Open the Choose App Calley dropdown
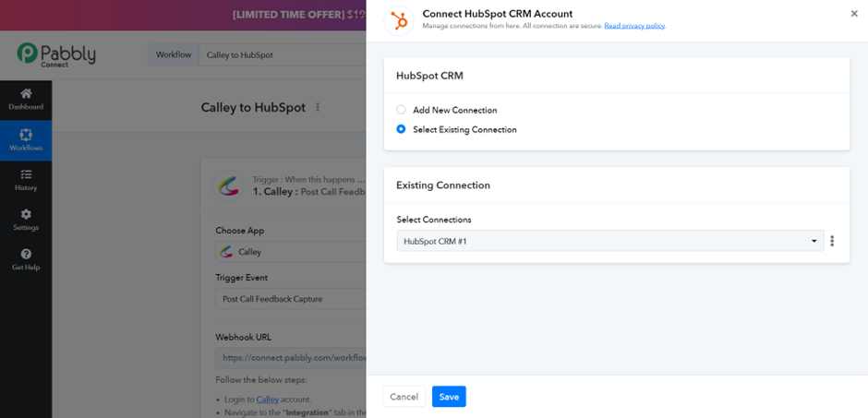Screen dimensions: 868x418 click(x=291, y=252)
